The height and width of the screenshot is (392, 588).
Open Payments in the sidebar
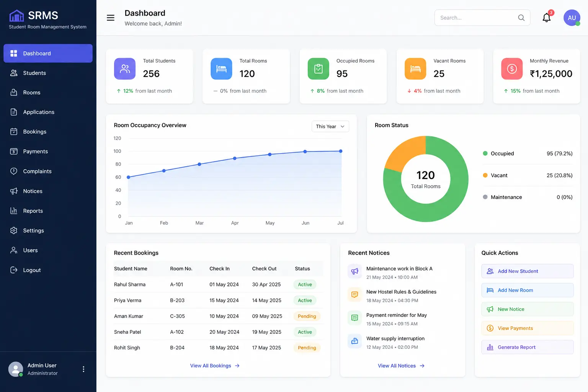(48, 151)
